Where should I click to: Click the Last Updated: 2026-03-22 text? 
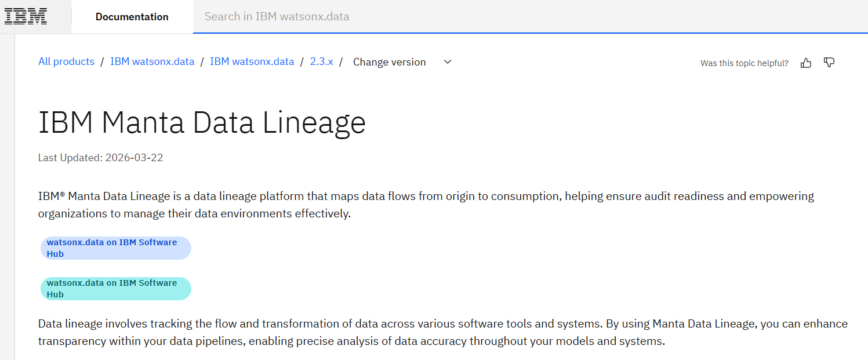[x=100, y=158]
